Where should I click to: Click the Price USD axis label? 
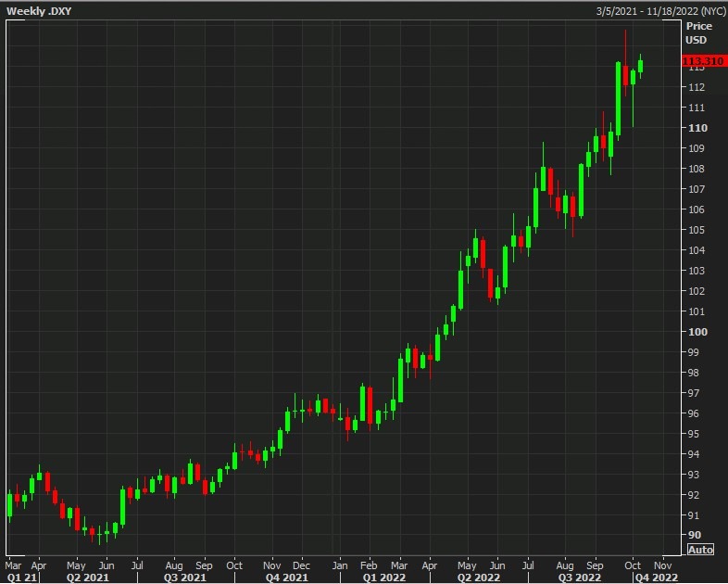coord(698,33)
